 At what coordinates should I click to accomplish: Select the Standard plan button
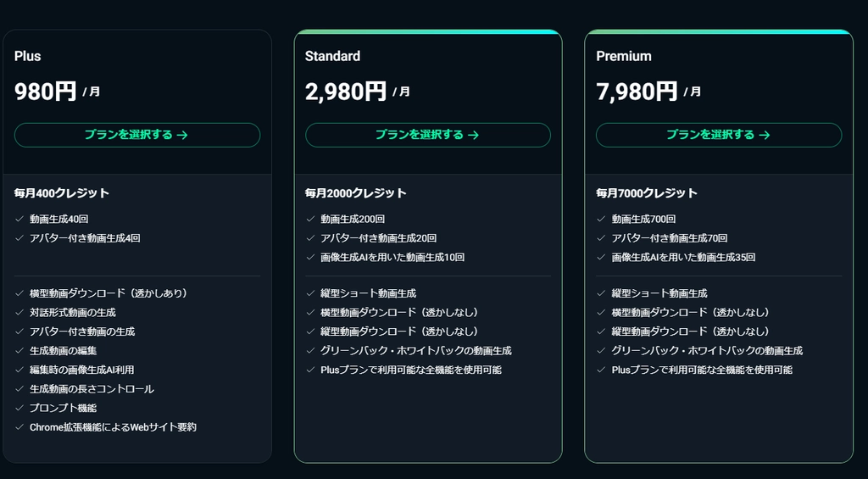(428, 135)
